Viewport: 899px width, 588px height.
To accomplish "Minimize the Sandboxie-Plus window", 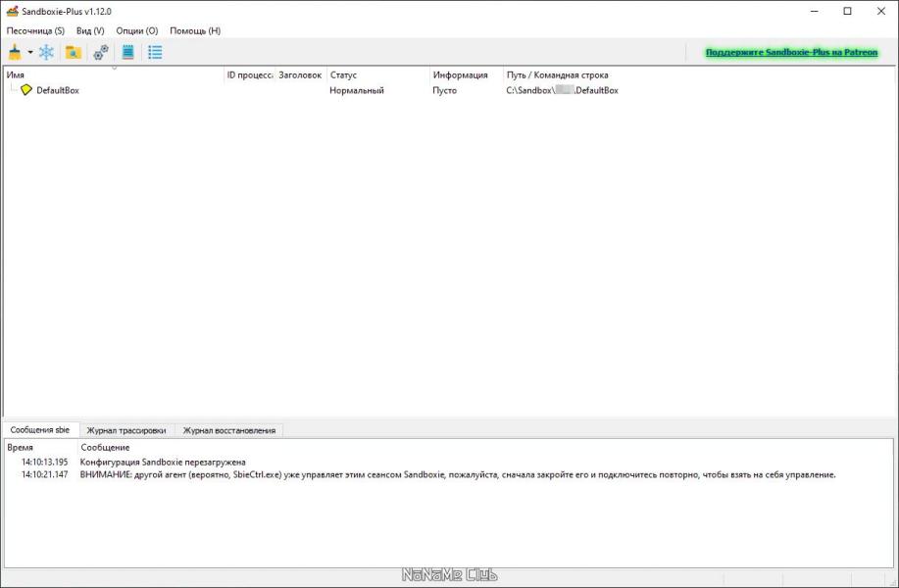I will point(814,11).
